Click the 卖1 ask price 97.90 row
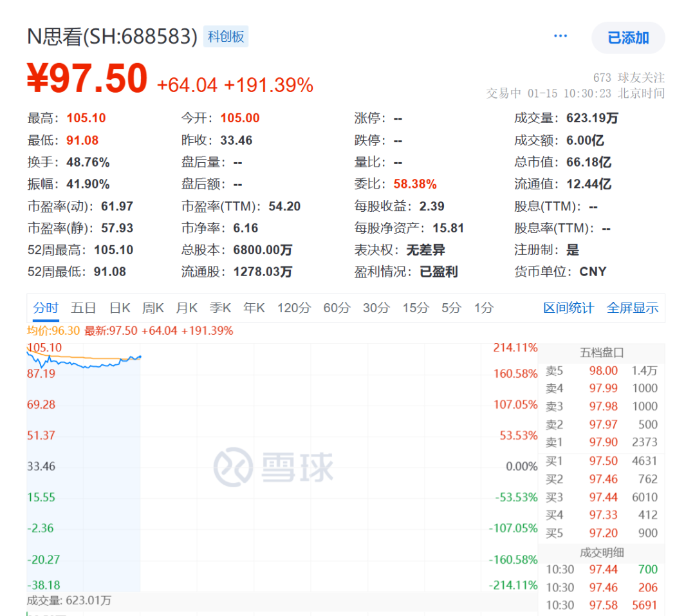Viewport: 695px width, 616px height. 602,443
